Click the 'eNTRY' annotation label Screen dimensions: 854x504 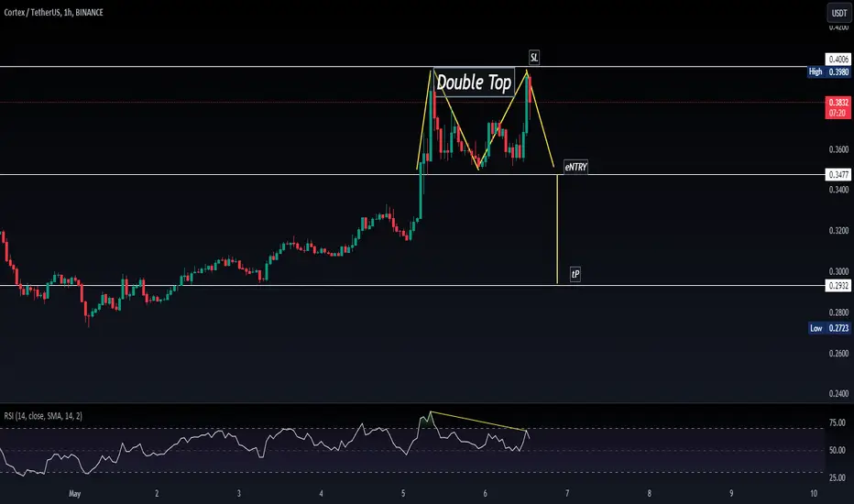(575, 167)
